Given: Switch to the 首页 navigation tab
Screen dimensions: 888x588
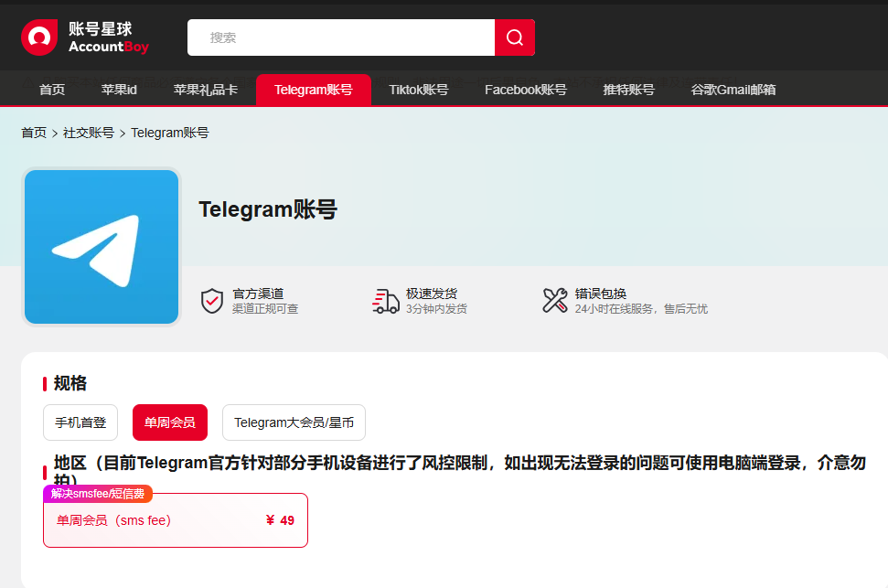Looking at the screenshot, I should click(51, 90).
